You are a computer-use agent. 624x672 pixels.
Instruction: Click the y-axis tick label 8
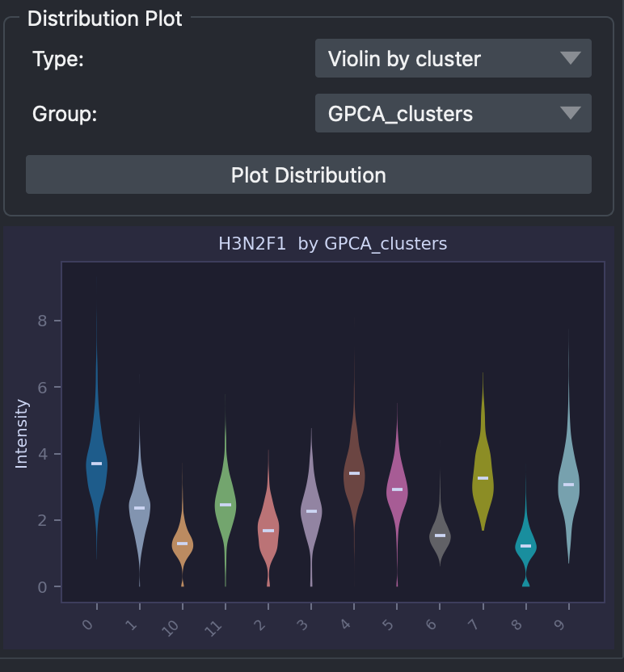(x=42, y=321)
